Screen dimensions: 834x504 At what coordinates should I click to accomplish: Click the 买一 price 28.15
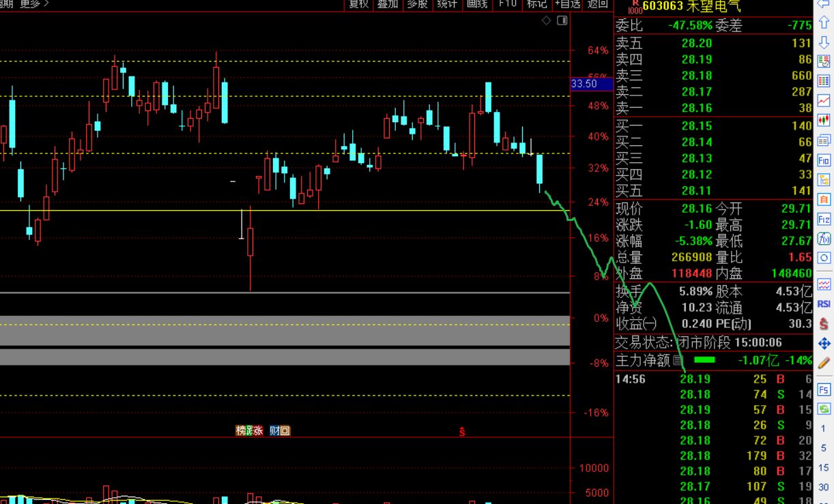click(x=697, y=125)
